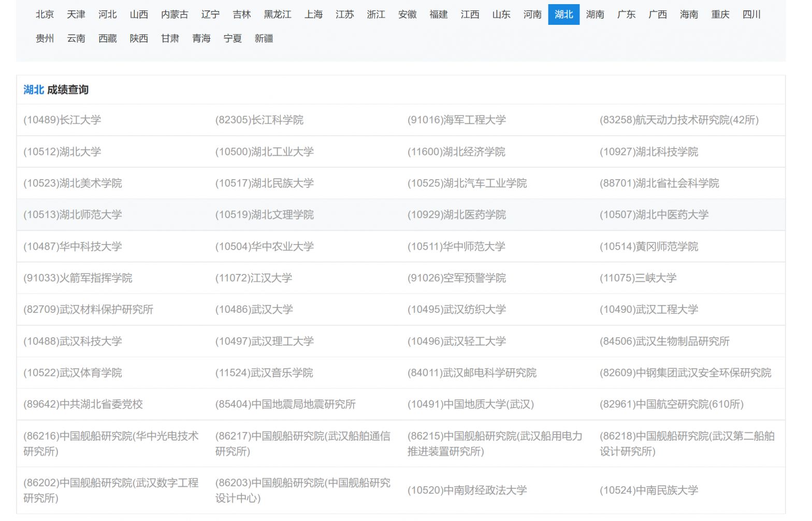
Task: Switch to the 四川 tab
Action: (752, 15)
